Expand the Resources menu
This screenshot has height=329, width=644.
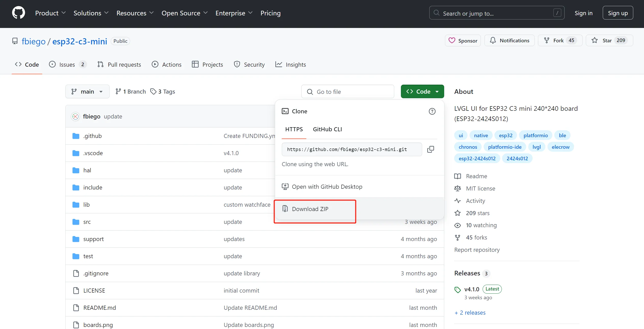click(135, 13)
